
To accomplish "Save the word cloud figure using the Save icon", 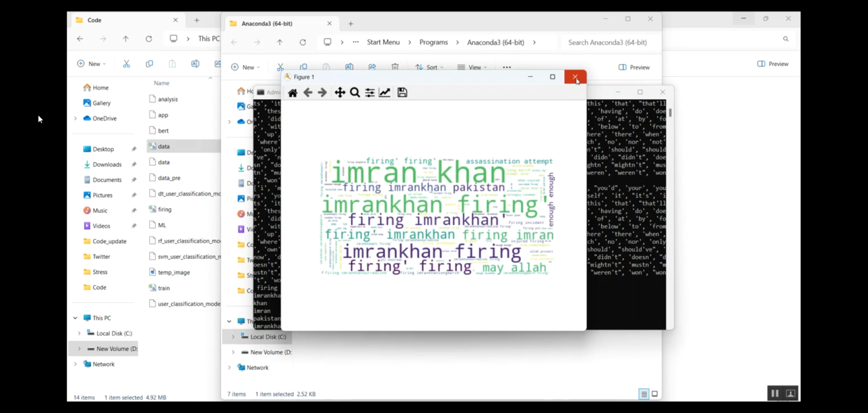I will pyautogui.click(x=402, y=92).
